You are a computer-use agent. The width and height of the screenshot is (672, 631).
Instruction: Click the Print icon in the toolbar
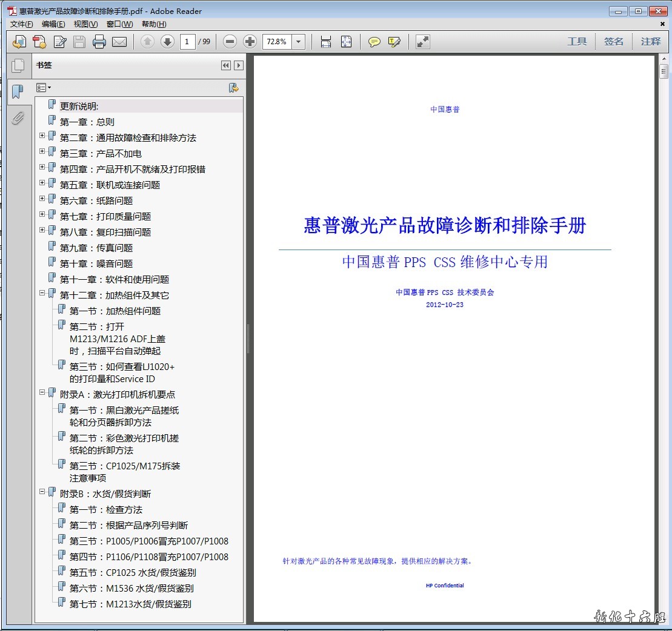99,42
